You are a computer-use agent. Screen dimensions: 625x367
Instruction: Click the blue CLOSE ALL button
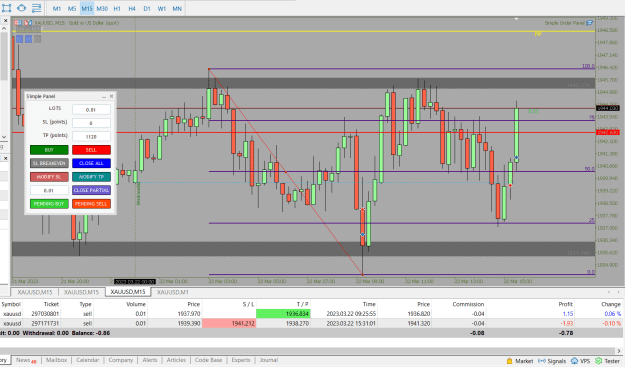(91, 163)
